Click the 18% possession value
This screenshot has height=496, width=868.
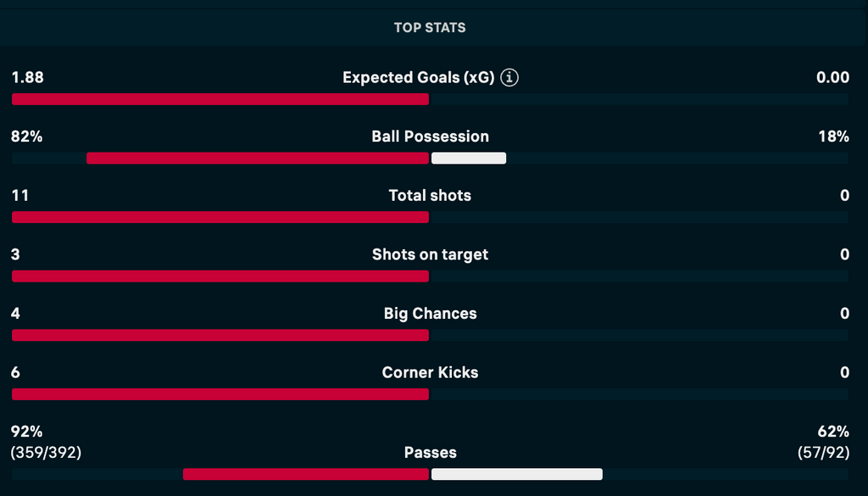[x=833, y=137]
